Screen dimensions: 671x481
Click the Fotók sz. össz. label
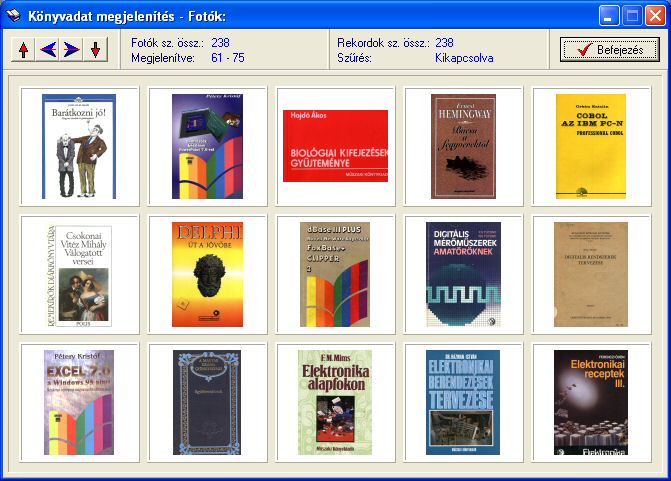pos(168,43)
